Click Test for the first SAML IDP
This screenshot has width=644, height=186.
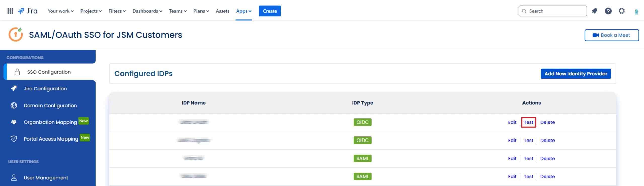click(529, 158)
